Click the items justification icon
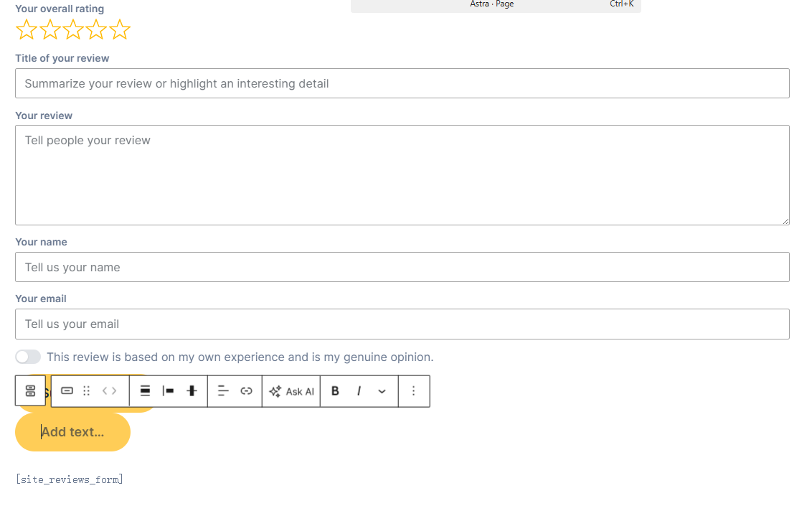Image resolution: width=812 pixels, height=506 pixels. tap(169, 390)
